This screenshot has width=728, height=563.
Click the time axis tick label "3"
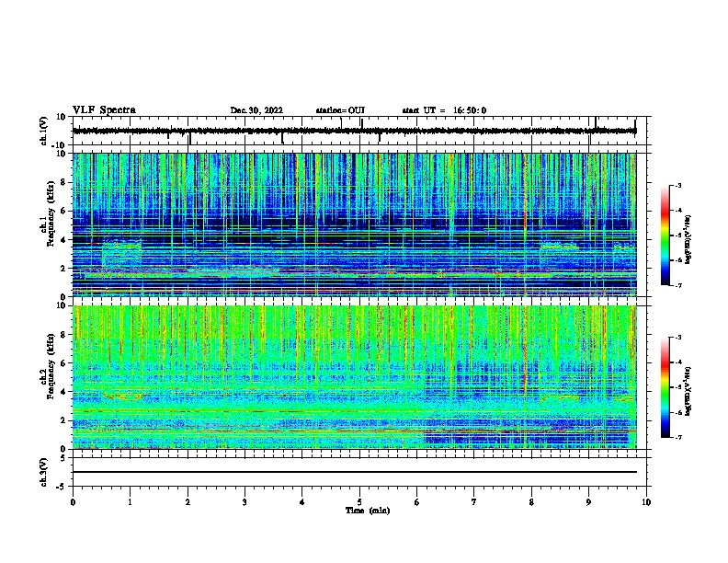point(245,502)
